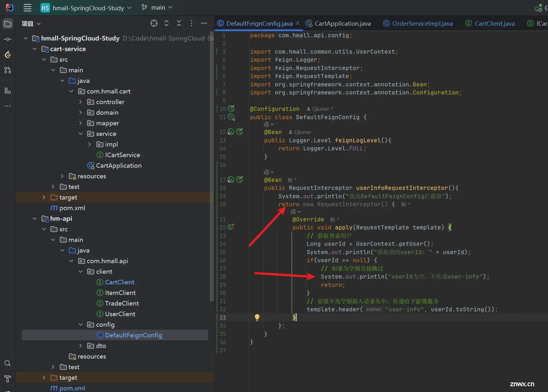Open the main git branch dropdown
This screenshot has height=392, width=548.
(157, 8)
